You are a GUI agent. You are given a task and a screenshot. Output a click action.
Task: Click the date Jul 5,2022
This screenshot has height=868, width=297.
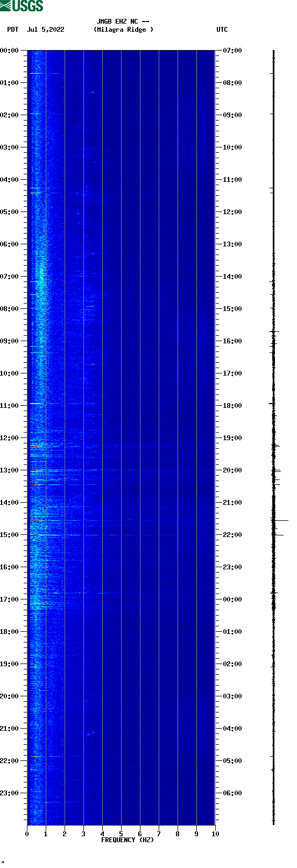46,30
